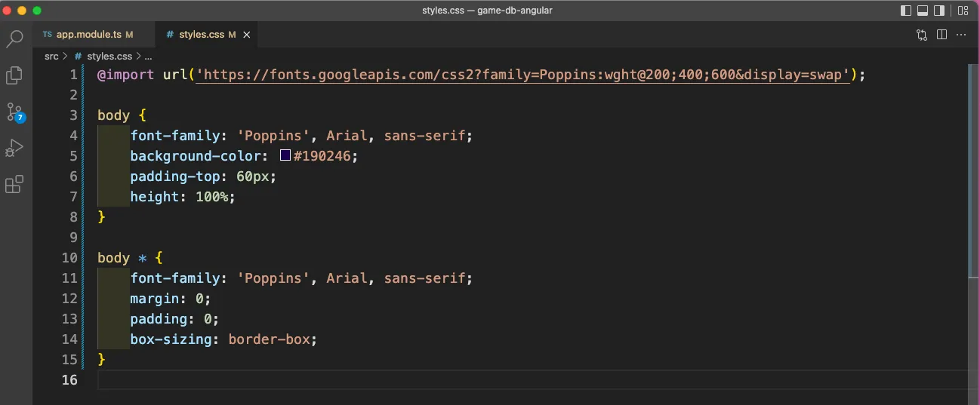The image size is (980, 405).
Task: Click the TS icon on app.module.ts tab
Action: [x=48, y=35]
